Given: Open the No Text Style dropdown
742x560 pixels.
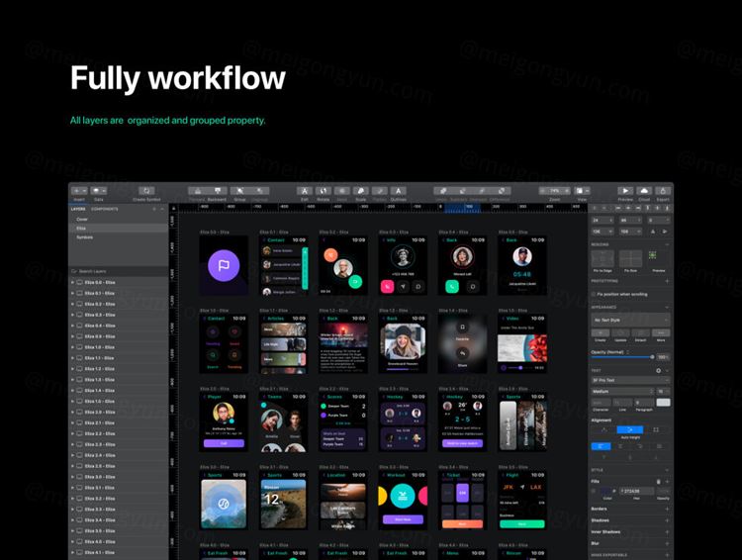Looking at the screenshot, I should click(629, 321).
